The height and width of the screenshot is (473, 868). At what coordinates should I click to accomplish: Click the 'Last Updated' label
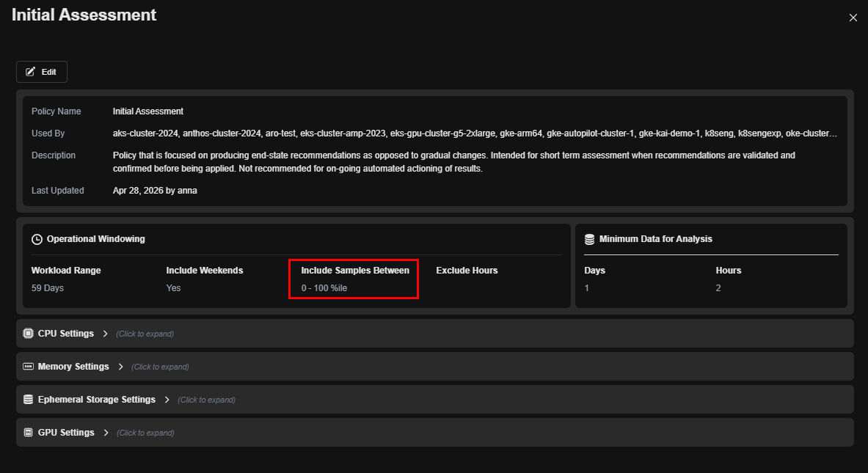point(57,191)
